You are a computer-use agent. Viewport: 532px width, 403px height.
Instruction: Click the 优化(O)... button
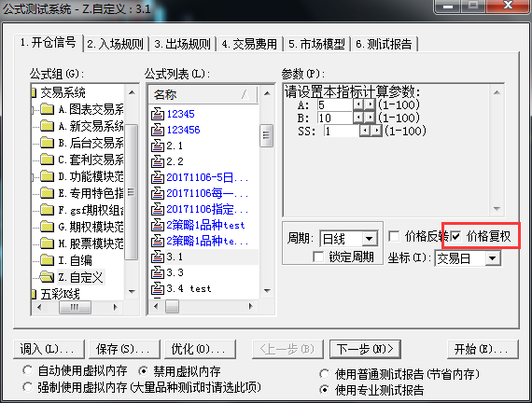[x=200, y=349]
